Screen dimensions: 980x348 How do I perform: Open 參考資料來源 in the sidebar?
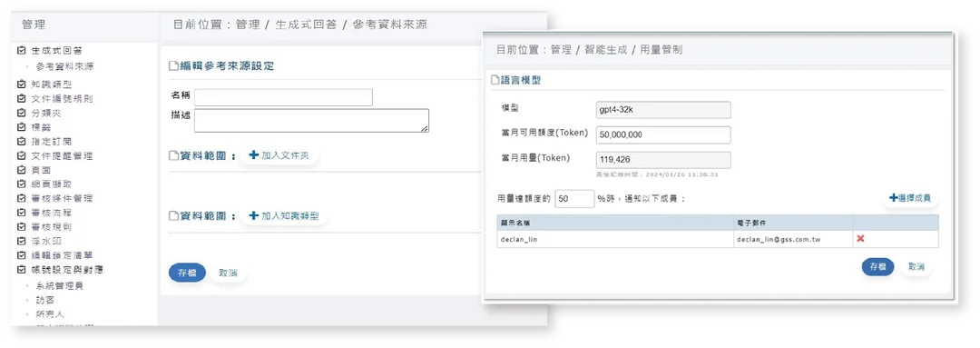[65, 66]
